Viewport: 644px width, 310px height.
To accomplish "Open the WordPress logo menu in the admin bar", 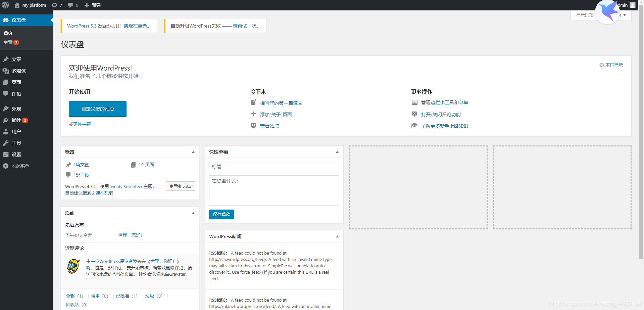I will coord(5,5).
